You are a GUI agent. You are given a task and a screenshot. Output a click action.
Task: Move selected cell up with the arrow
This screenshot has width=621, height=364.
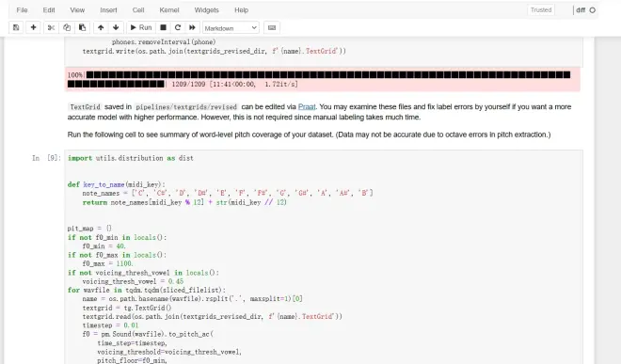point(101,27)
